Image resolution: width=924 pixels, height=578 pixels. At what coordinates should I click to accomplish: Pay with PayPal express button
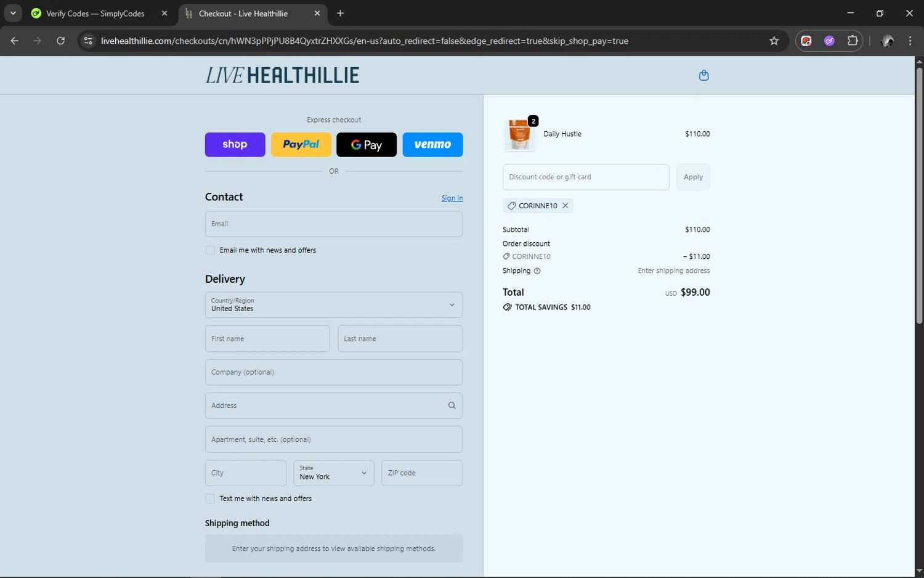click(x=301, y=145)
